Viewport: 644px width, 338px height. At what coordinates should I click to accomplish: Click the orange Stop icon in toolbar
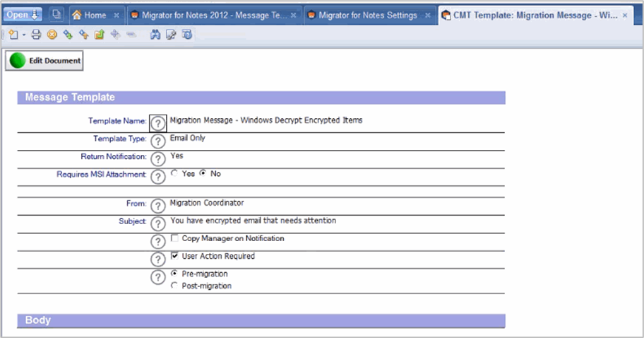(52, 35)
